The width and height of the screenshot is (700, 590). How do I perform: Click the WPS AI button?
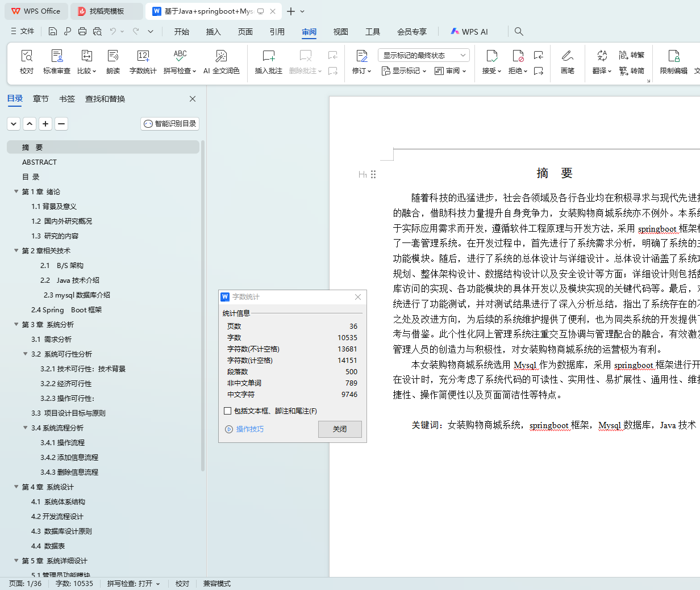click(469, 31)
